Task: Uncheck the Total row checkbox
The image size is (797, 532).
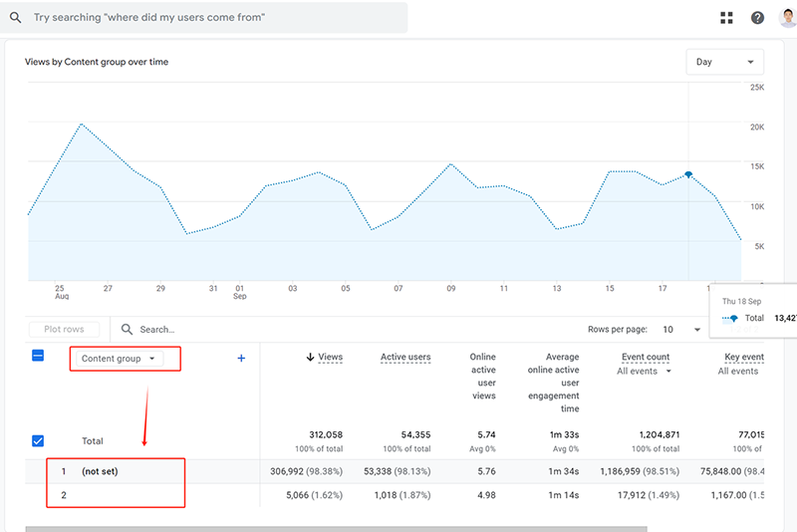Action: coord(38,441)
